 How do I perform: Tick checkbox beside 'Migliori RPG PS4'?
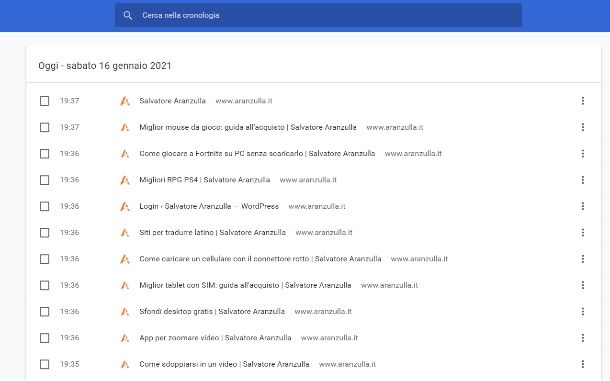45,180
